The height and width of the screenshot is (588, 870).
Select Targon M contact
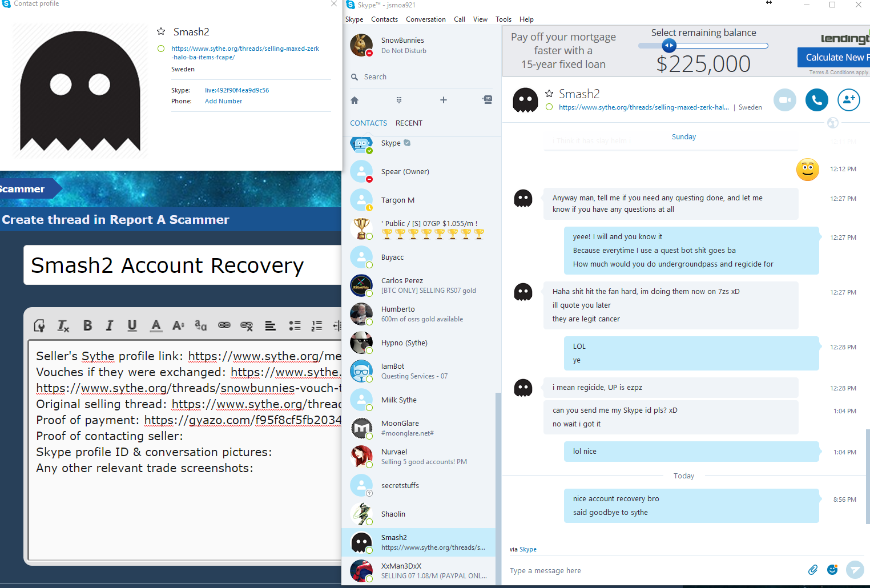pyautogui.click(x=419, y=200)
